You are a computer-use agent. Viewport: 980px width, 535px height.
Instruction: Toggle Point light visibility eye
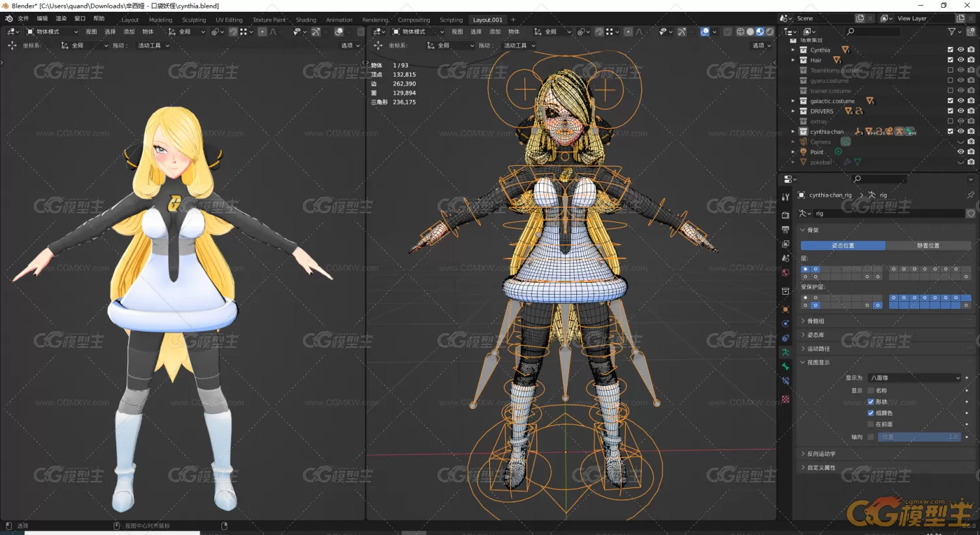click(960, 152)
